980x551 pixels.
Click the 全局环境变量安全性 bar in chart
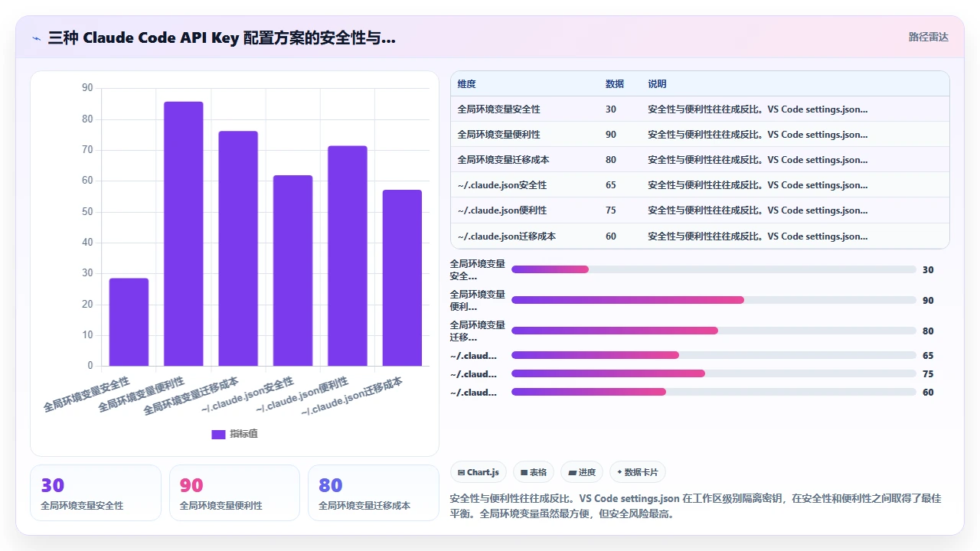pyautogui.click(x=129, y=322)
